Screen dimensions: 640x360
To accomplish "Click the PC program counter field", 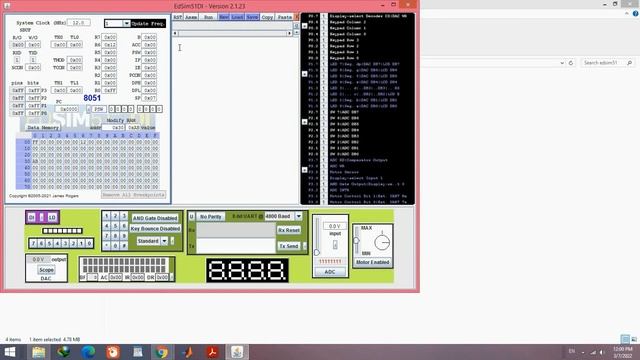I will click(x=67, y=109).
